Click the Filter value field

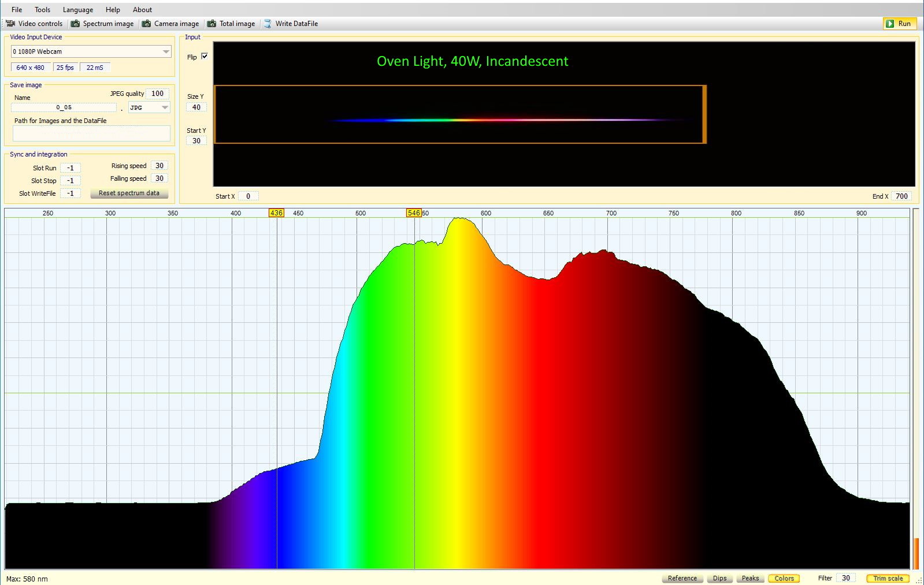coord(846,578)
